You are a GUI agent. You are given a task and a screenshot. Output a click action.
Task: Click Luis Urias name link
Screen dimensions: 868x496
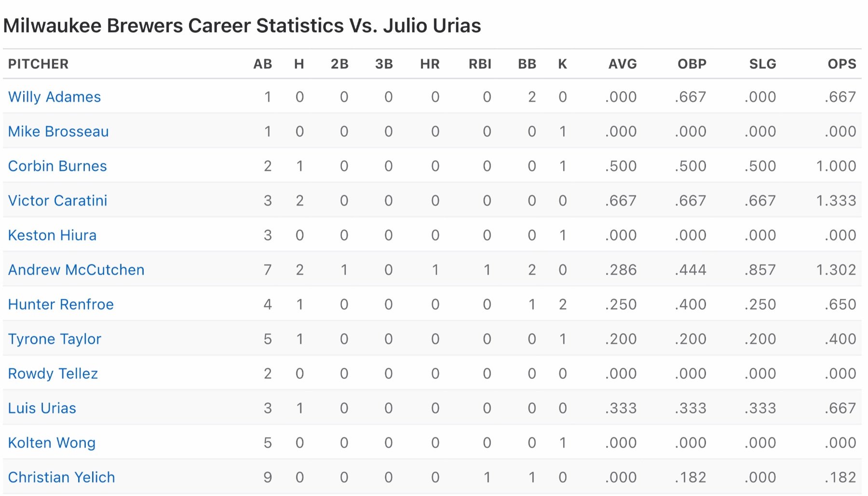[42, 408]
